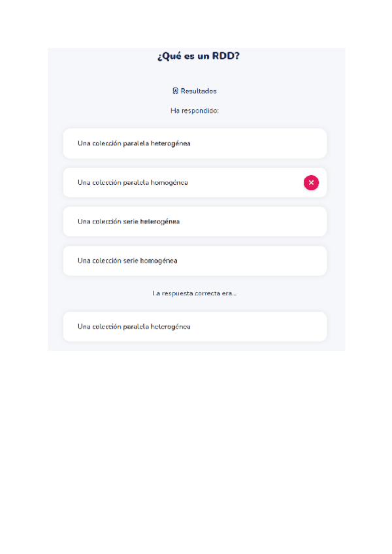Select the question title "¿Qué es un RDD?"

point(198,56)
